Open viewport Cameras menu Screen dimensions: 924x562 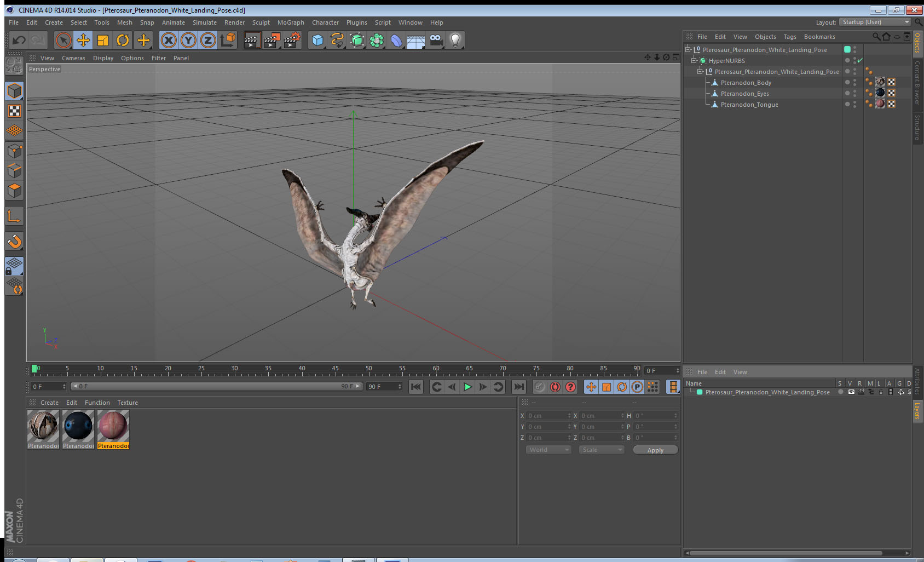[73, 58]
